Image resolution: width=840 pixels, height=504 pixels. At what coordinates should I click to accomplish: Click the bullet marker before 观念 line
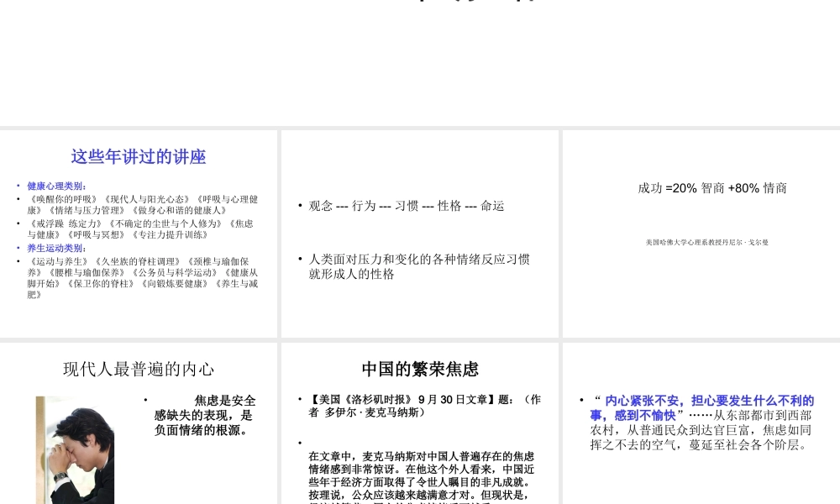point(300,205)
